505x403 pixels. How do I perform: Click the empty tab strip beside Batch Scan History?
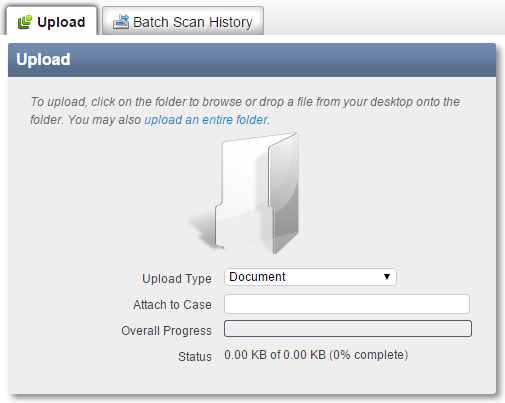(x=383, y=20)
